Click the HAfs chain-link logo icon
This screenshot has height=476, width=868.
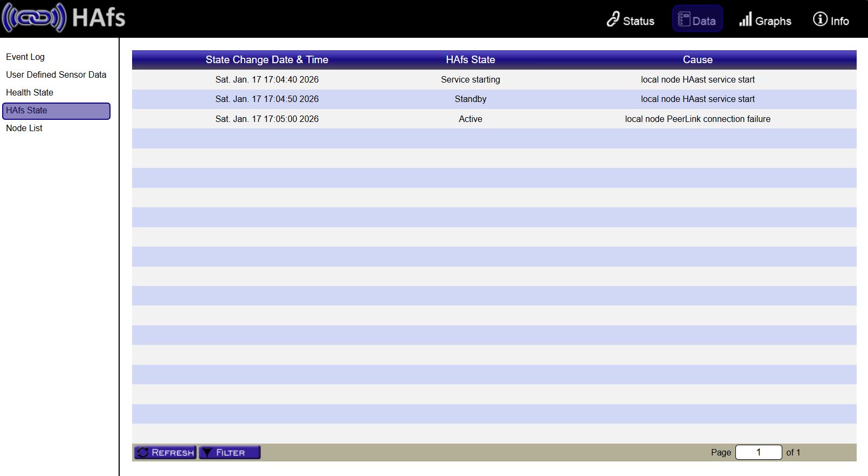pos(33,18)
